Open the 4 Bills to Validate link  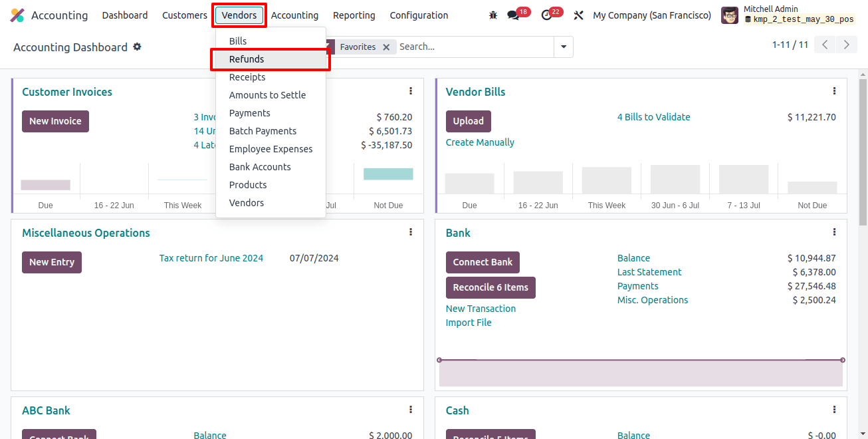pyautogui.click(x=654, y=117)
